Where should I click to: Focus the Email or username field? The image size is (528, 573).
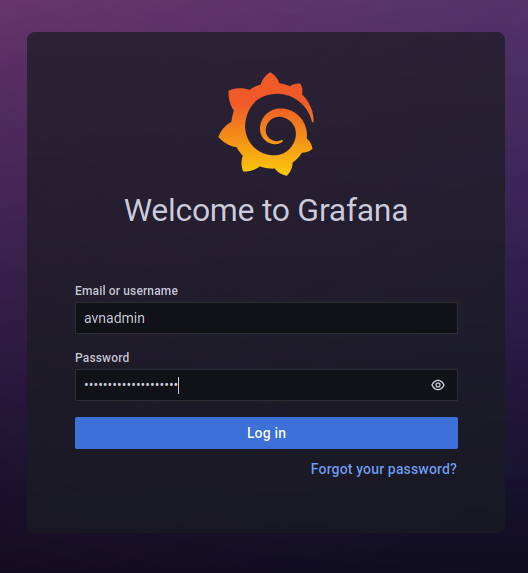click(x=266, y=318)
